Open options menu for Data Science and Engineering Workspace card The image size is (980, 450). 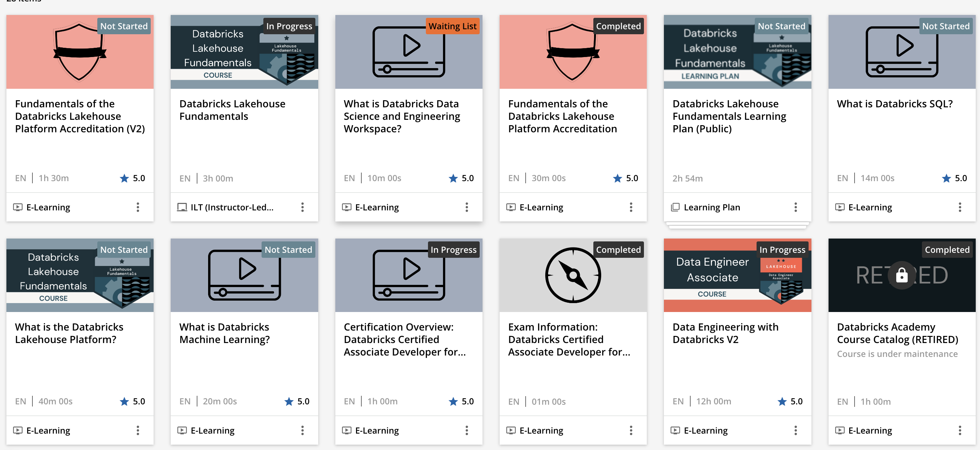click(x=467, y=207)
